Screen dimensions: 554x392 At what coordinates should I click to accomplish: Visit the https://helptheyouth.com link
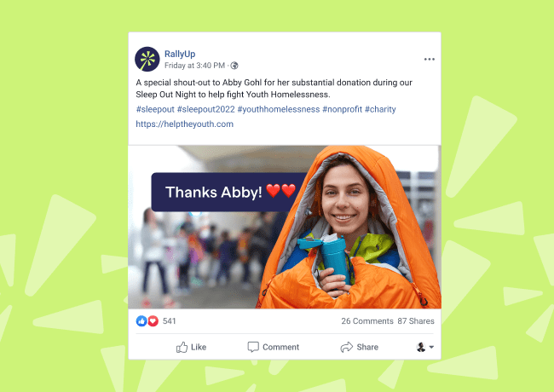[x=184, y=124]
